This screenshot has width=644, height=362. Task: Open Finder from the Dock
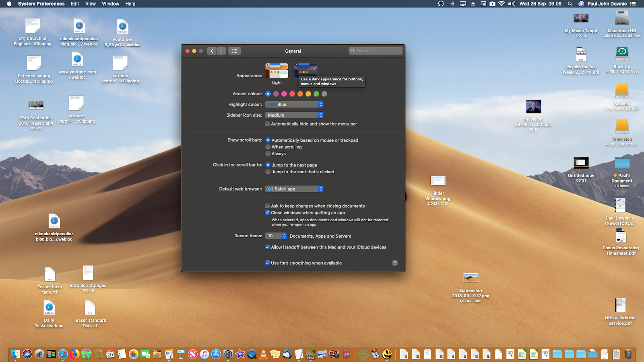click(16, 354)
